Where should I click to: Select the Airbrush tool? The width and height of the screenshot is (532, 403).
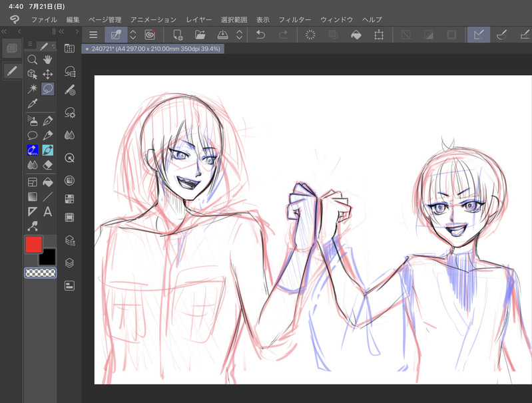tap(33, 120)
